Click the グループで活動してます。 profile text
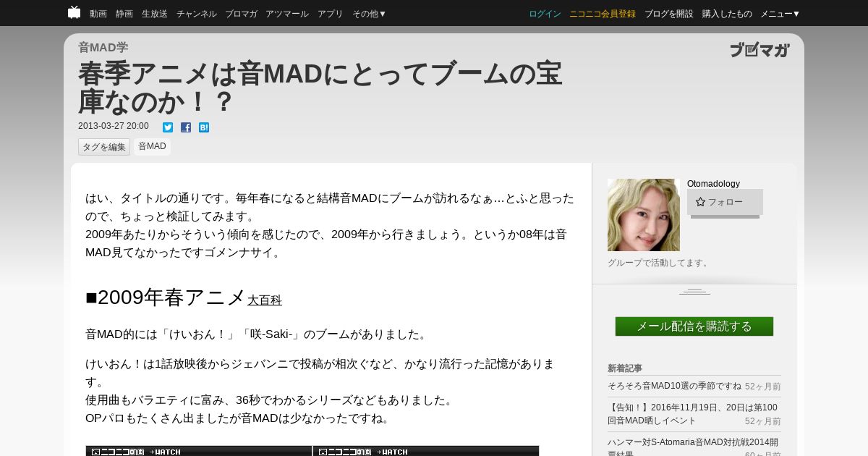868x456 pixels. click(660, 263)
